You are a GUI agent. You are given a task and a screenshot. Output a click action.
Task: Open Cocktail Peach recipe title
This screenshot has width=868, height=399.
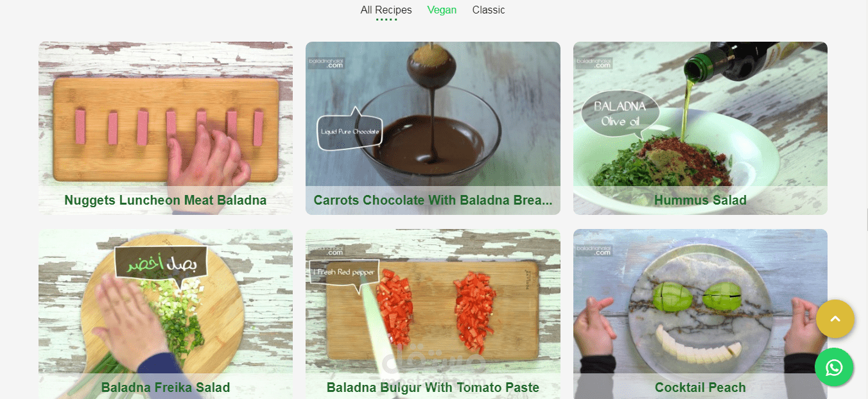(700, 387)
